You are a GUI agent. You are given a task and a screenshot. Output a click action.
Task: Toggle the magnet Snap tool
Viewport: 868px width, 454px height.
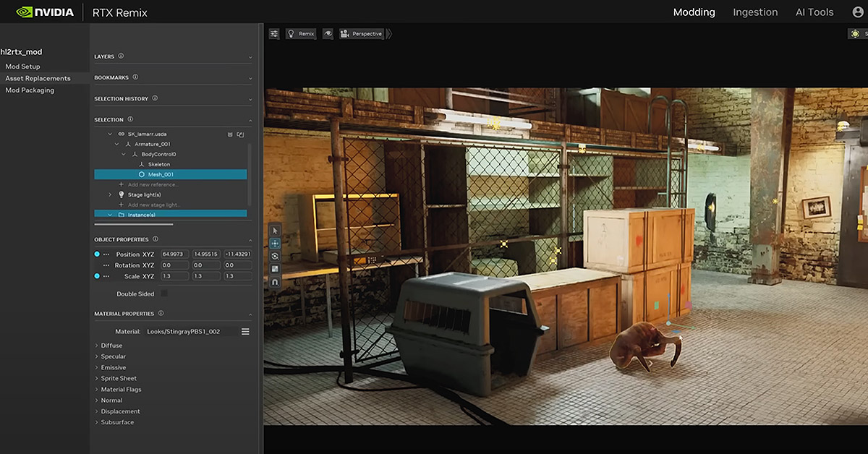coord(275,282)
